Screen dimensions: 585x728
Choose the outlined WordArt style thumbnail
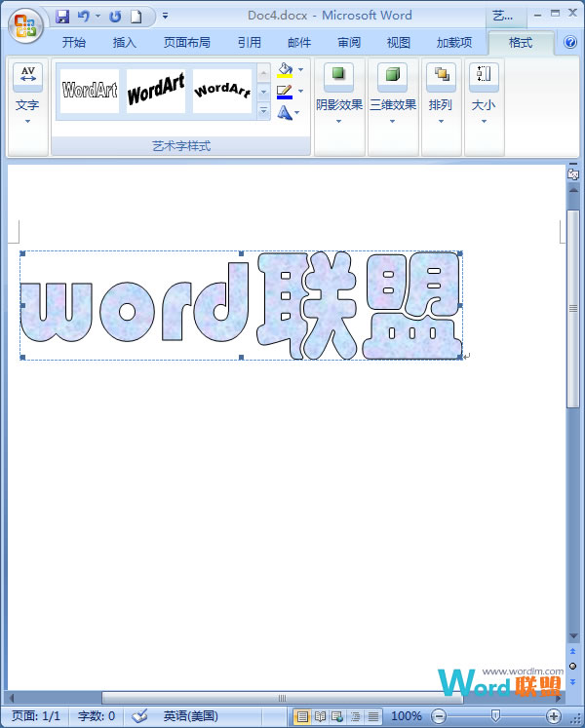(x=90, y=91)
